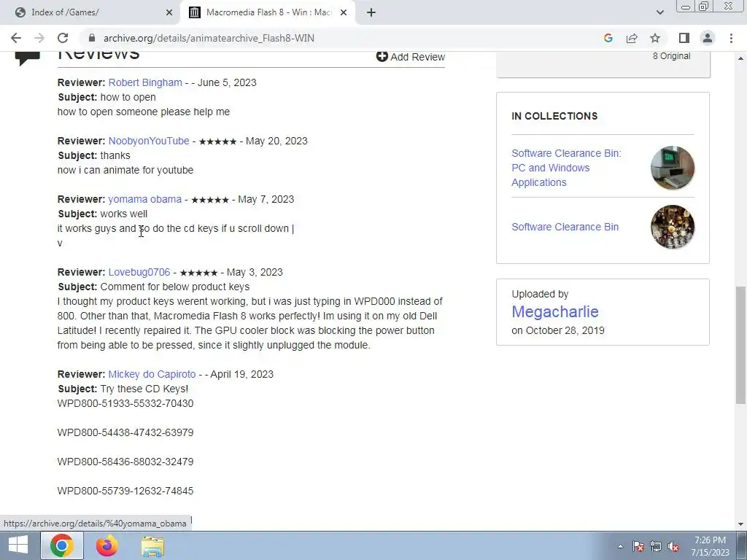Click the taskbar clock showing 7:26 PM
747x560 pixels.
(x=710, y=546)
